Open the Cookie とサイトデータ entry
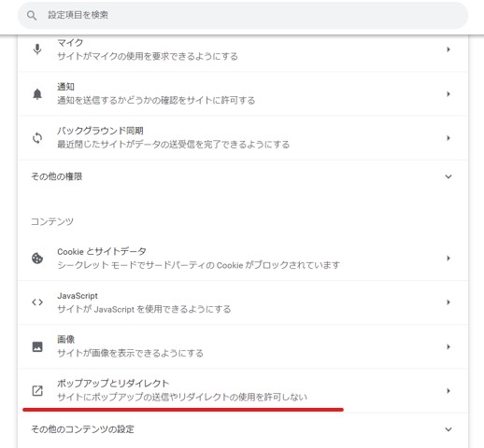This screenshot has height=448, width=484. tap(243, 259)
